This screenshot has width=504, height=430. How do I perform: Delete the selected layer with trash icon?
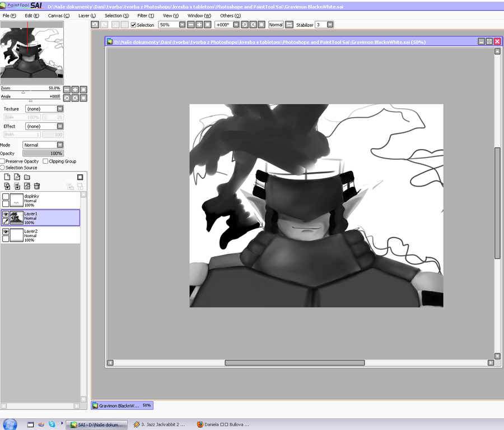click(x=37, y=186)
